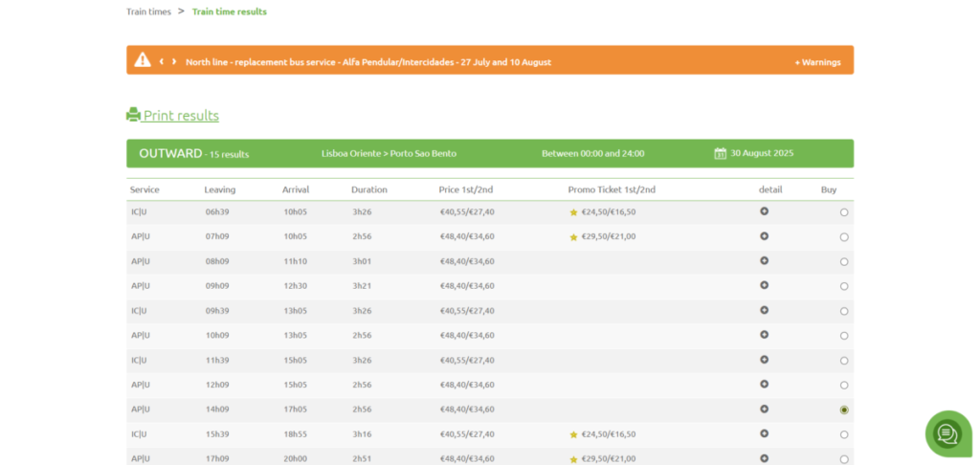
Task: Click the Promo Ticket 1st/2nd header
Action: (612, 189)
